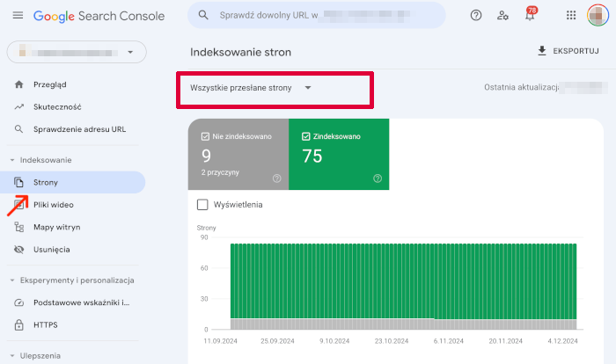Enable the Wyświetlenia checkbox
Screen dimensions: 616x364
click(x=202, y=205)
